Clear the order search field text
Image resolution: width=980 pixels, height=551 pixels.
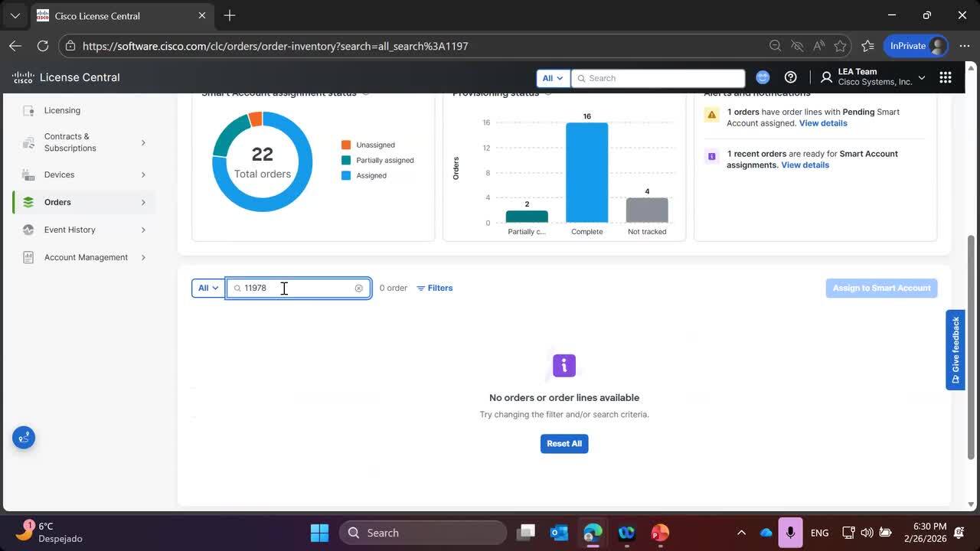tap(358, 289)
